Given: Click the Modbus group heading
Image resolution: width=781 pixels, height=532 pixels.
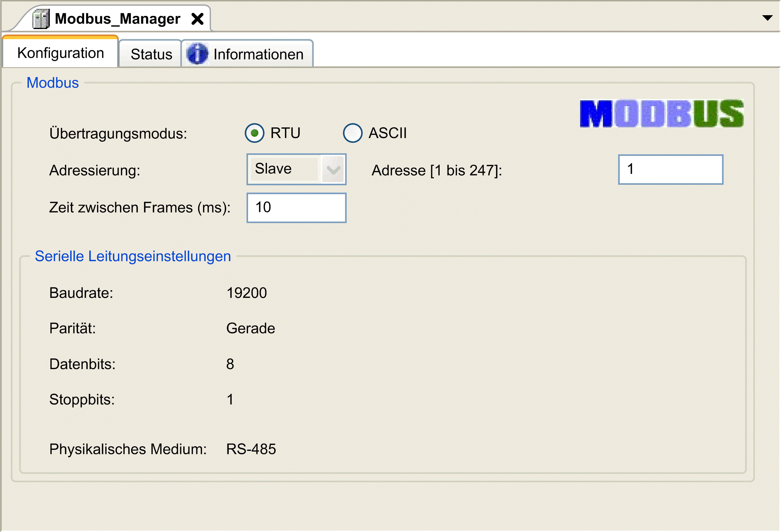Looking at the screenshot, I should tap(53, 83).
